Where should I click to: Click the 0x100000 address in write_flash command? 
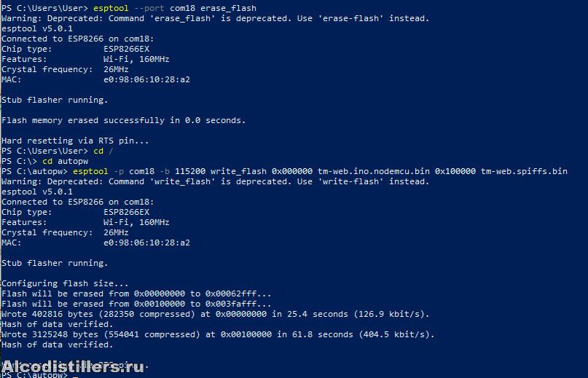[455, 171]
